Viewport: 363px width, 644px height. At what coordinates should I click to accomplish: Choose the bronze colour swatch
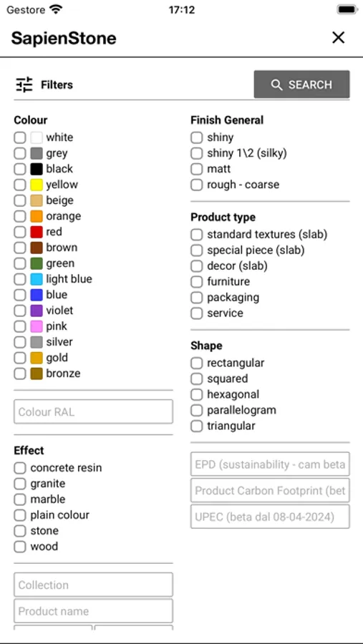pos(37,374)
